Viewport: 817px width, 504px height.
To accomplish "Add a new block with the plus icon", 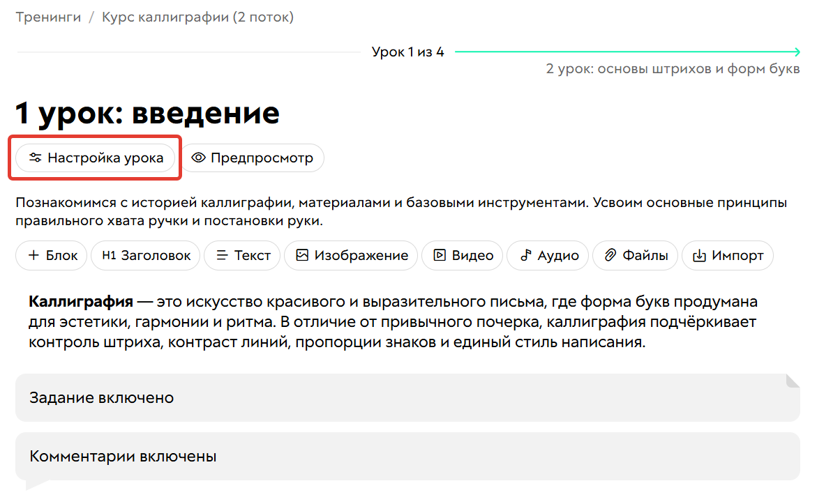I will [x=33, y=255].
